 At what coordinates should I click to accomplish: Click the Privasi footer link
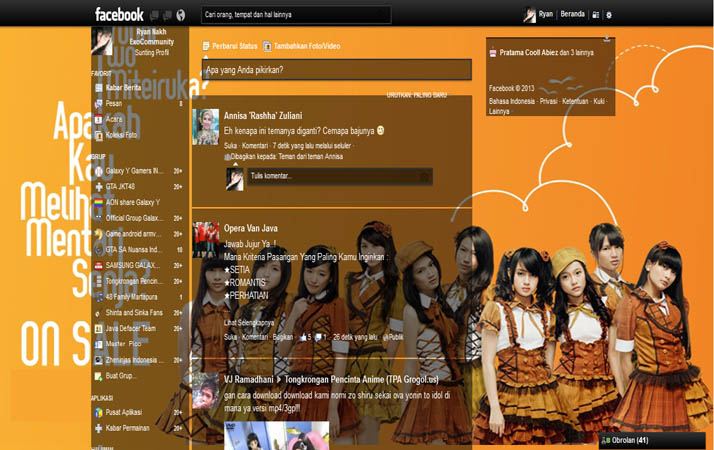click(548, 101)
